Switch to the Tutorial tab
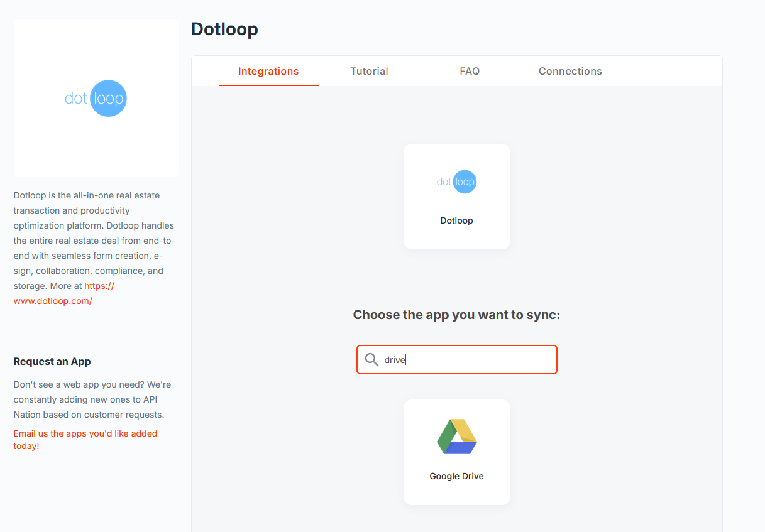 [369, 71]
